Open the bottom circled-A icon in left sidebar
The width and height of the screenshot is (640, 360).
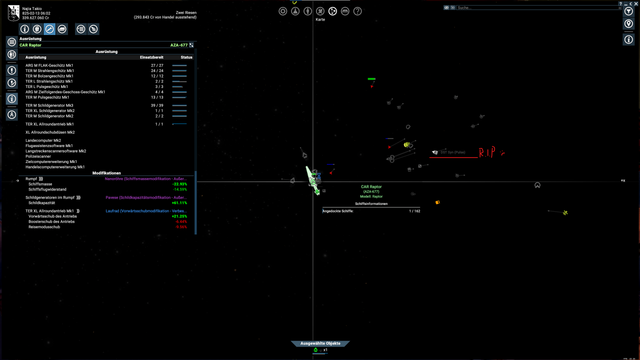pyautogui.click(x=12, y=115)
